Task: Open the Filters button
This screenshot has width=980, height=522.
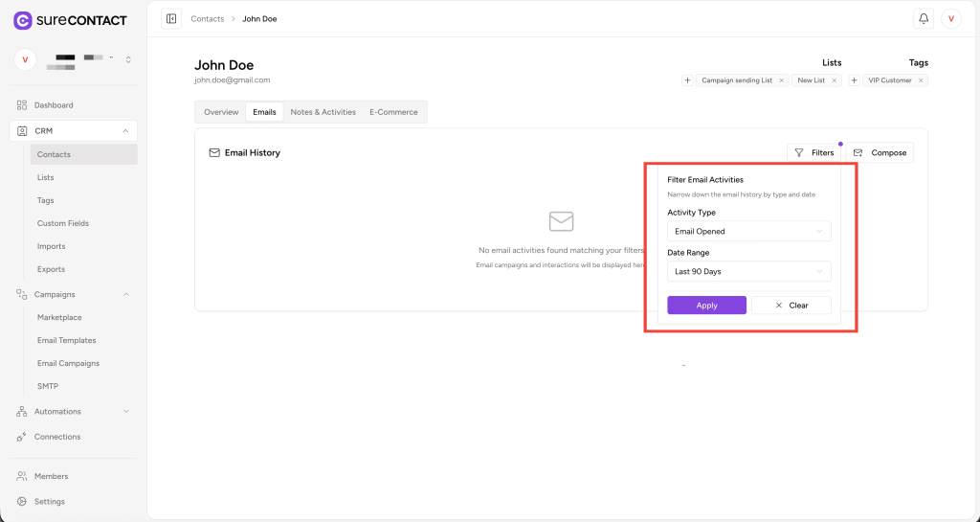Action: coord(813,152)
